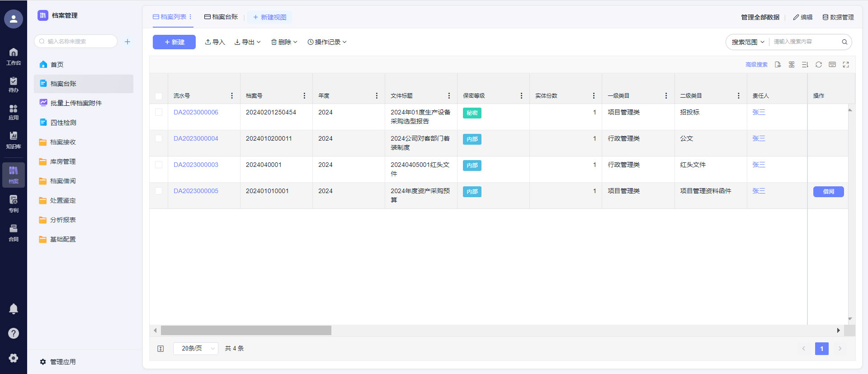Switch to the 档案台账 view tab
Image resolution: width=868 pixels, height=374 pixels.
tap(221, 17)
